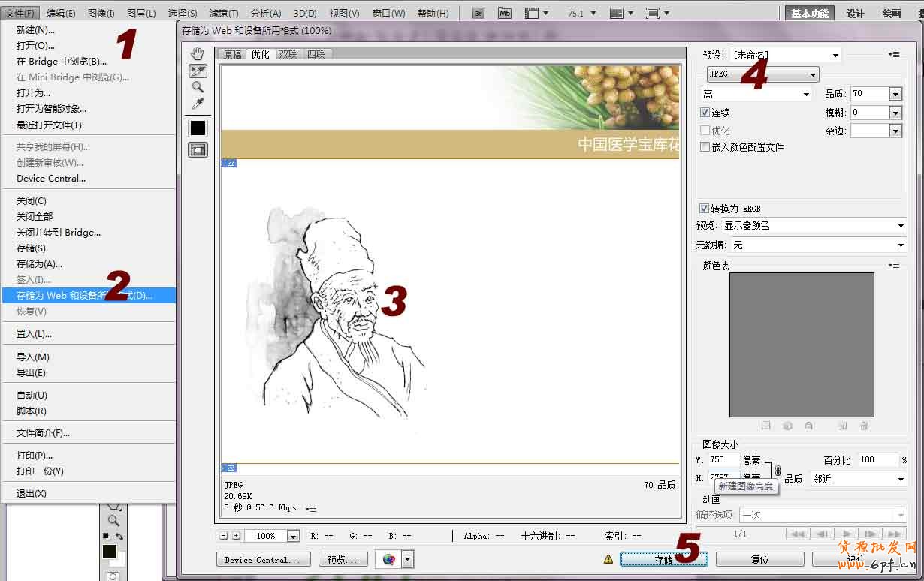Select the Zoom magnifier tool in dialog

click(198, 87)
